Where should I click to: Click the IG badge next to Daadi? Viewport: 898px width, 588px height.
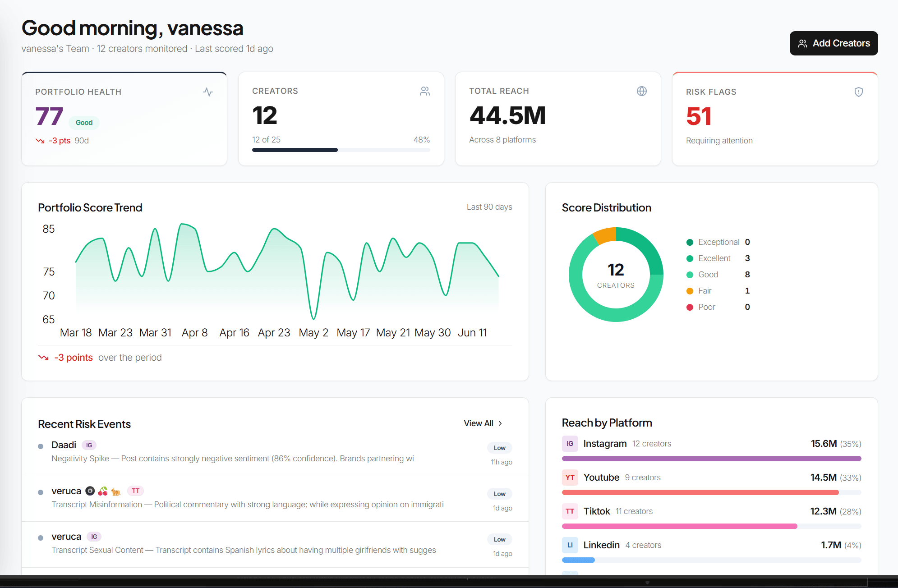89,445
